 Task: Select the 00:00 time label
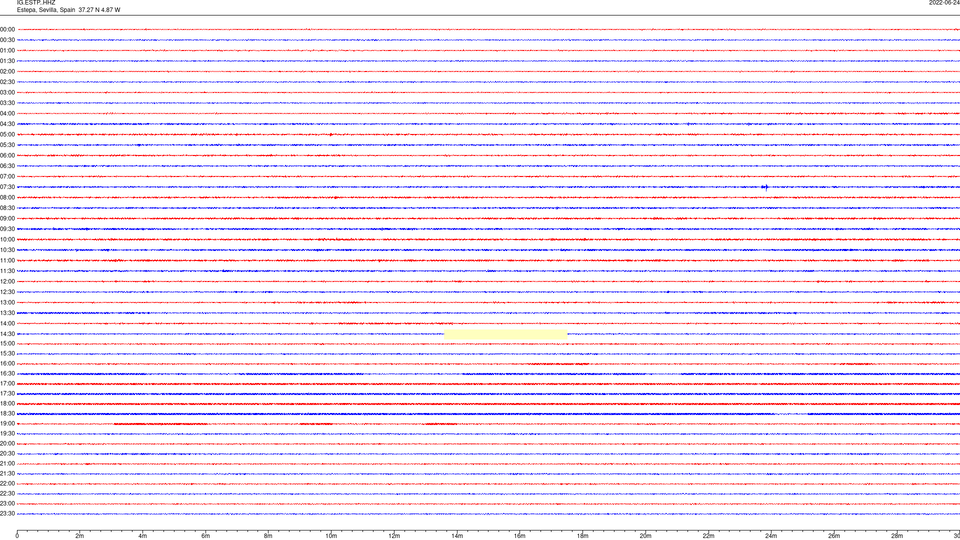[7, 29]
